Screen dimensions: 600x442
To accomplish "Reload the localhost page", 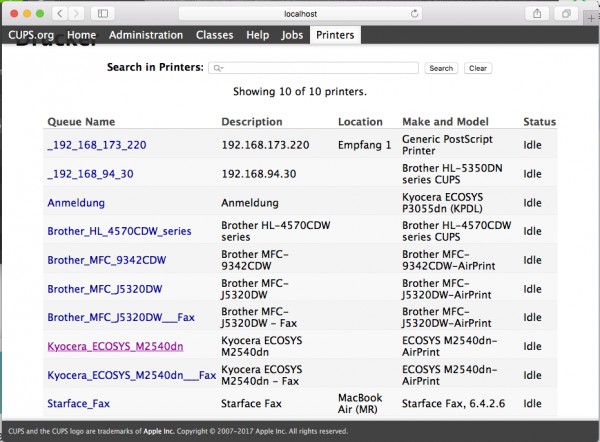I will click(414, 14).
